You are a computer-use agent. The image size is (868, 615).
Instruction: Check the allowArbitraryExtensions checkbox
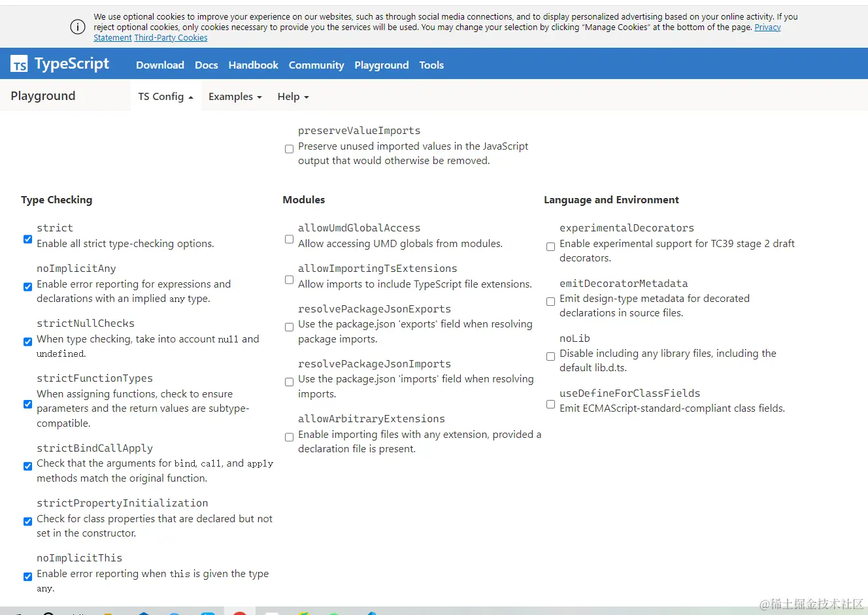[289, 437]
